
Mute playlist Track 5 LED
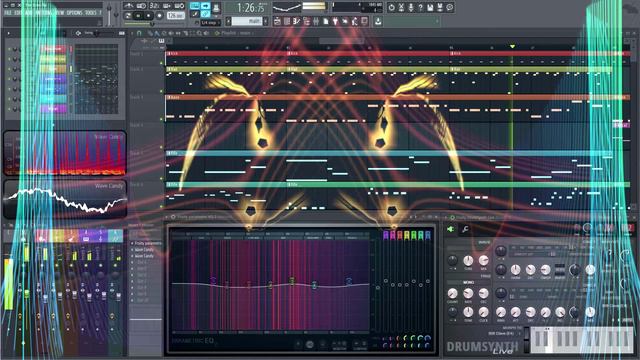click(x=162, y=178)
